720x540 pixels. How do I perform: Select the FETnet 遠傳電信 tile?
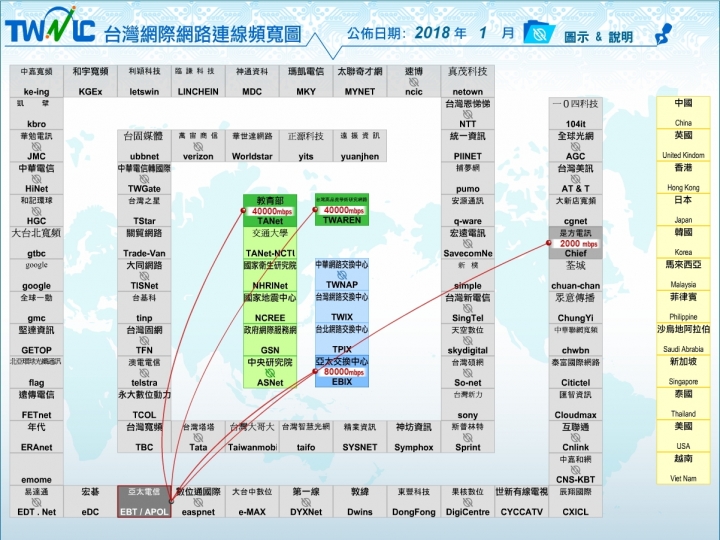[x=36, y=405]
